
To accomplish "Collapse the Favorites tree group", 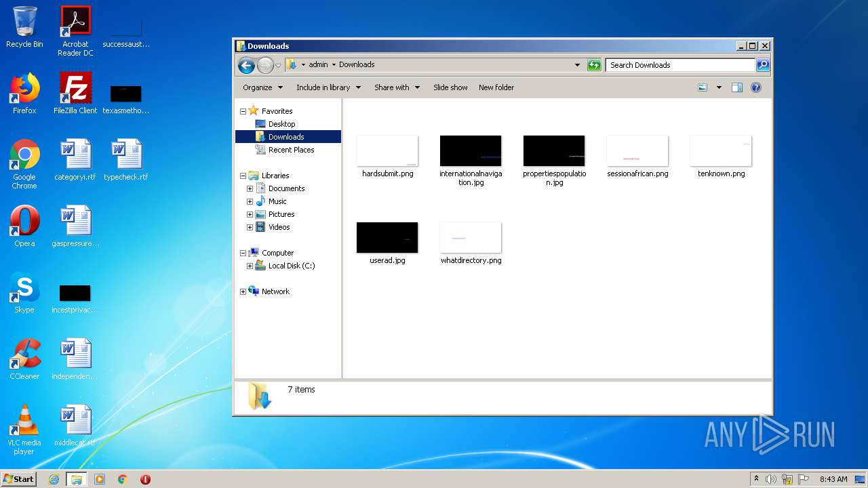I will click(x=243, y=111).
